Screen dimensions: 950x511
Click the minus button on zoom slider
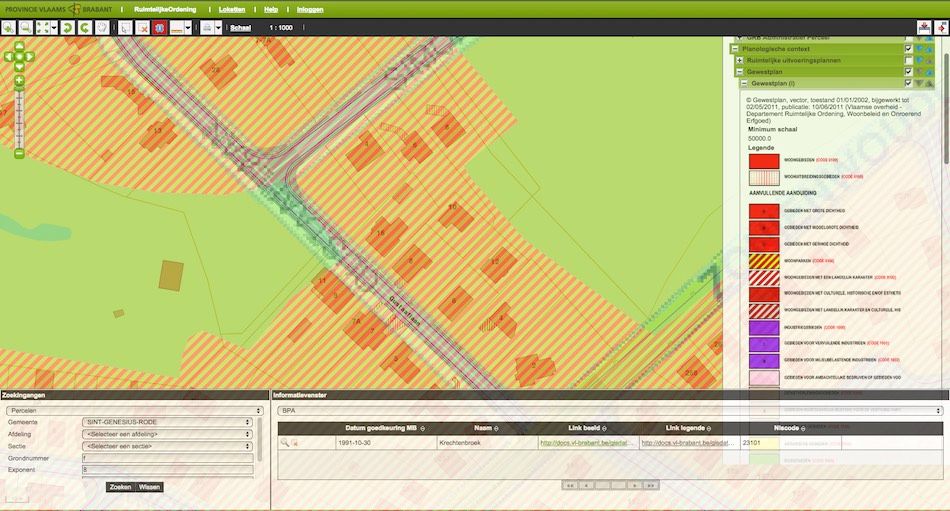[19, 154]
